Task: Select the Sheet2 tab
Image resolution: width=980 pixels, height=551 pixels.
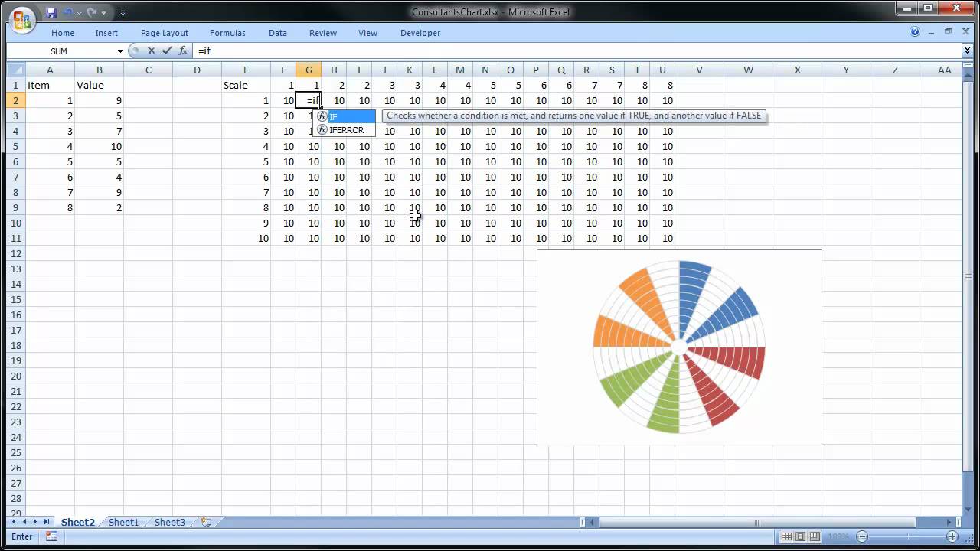Action: (78, 522)
